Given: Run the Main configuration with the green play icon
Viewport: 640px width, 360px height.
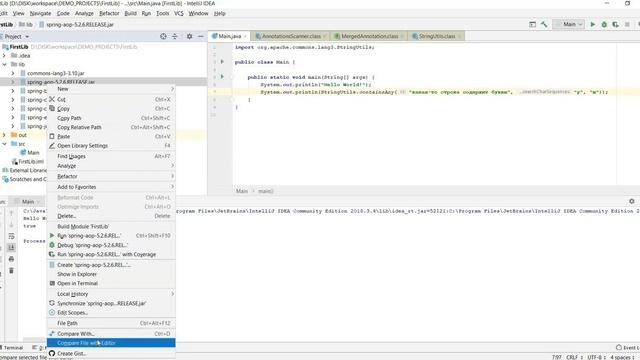Looking at the screenshot, I should click(593, 24).
